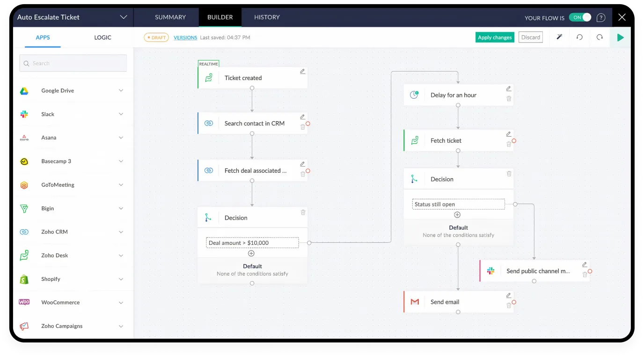
Task: Switch to the SUMMARY tab
Action: coord(170,17)
